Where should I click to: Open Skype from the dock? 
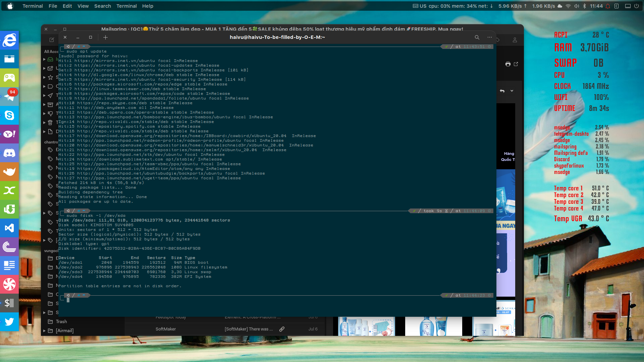point(9,115)
